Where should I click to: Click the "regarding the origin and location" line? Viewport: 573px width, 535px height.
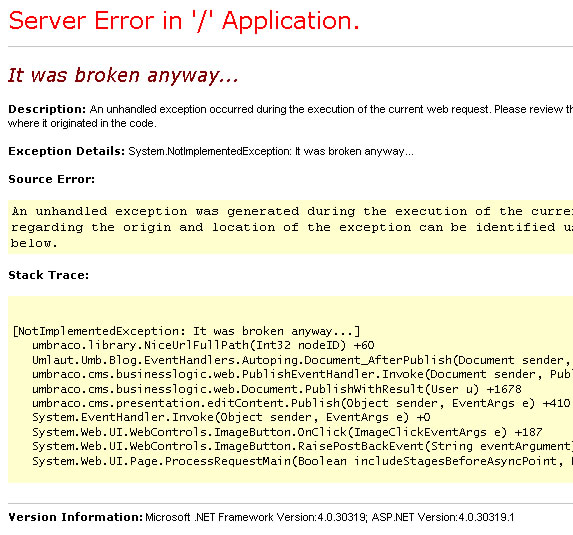pyautogui.click(x=292, y=227)
